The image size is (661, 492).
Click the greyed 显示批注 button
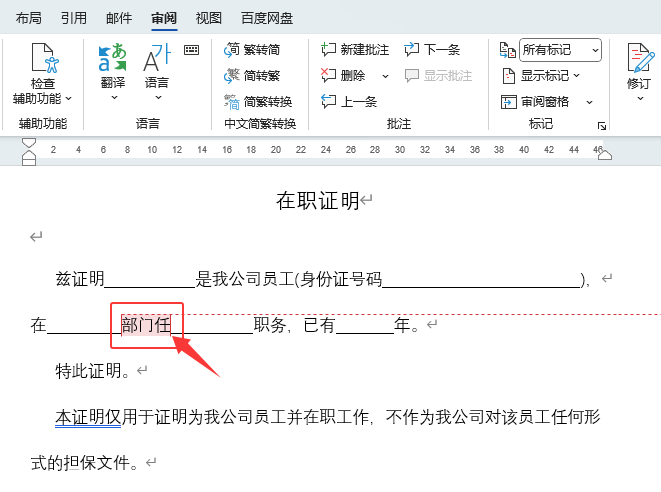[438, 76]
